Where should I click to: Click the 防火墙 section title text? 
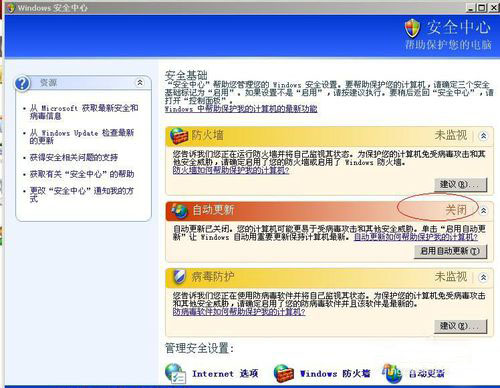[x=207, y=135]
